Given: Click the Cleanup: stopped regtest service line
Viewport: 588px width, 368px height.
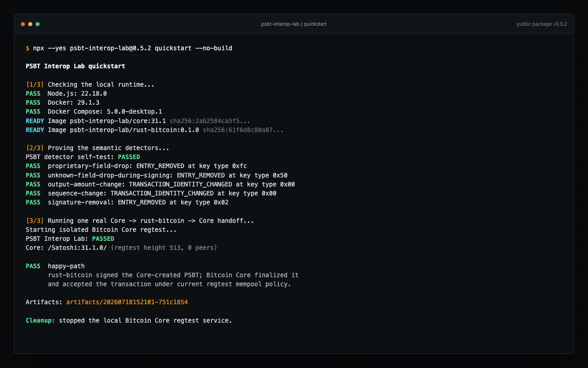Looking at the screenshot, I should pyautogui.click(x=129, y=321).
